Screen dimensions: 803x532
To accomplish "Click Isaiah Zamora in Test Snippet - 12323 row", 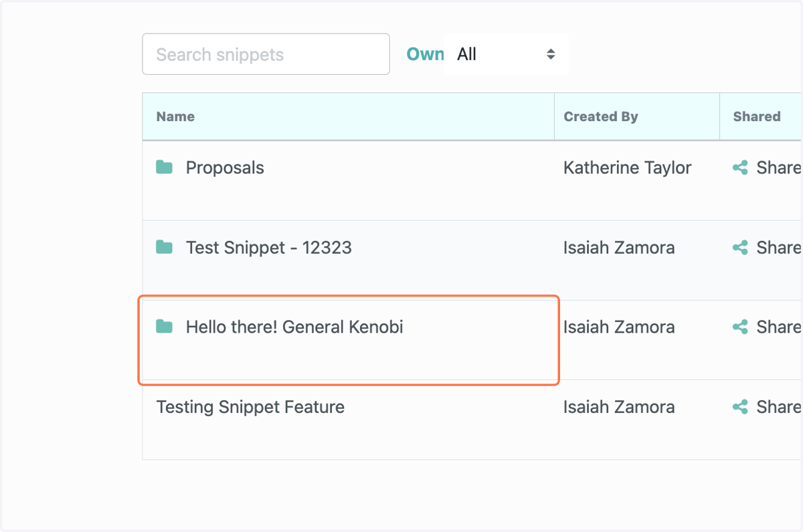I will (x=619, y=248).
